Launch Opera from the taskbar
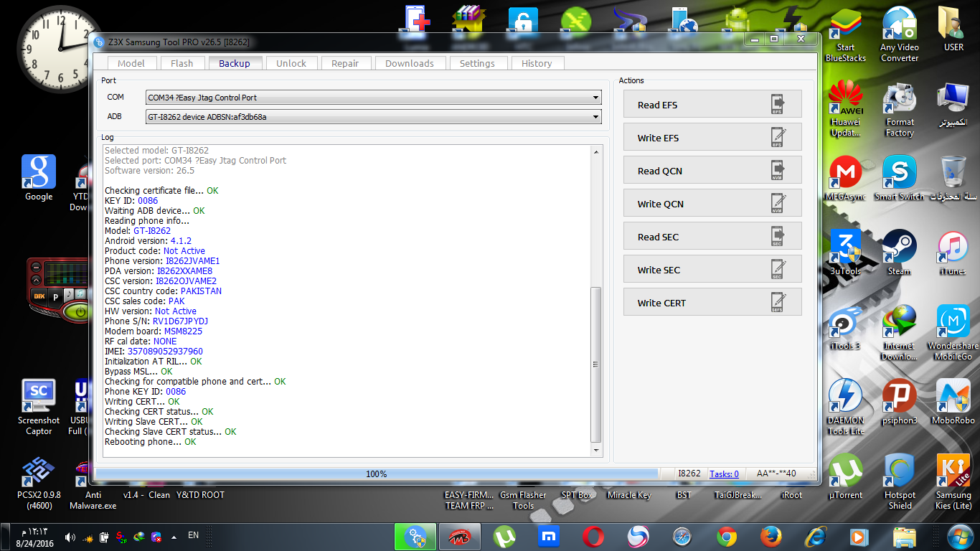980x551 pixels. 593,537
